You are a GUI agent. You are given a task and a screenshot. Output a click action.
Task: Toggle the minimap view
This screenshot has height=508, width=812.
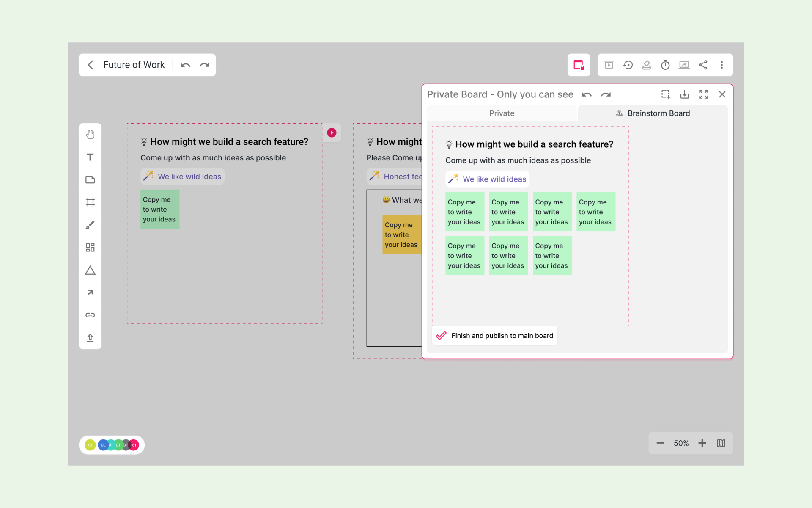(x=721, y=443)
